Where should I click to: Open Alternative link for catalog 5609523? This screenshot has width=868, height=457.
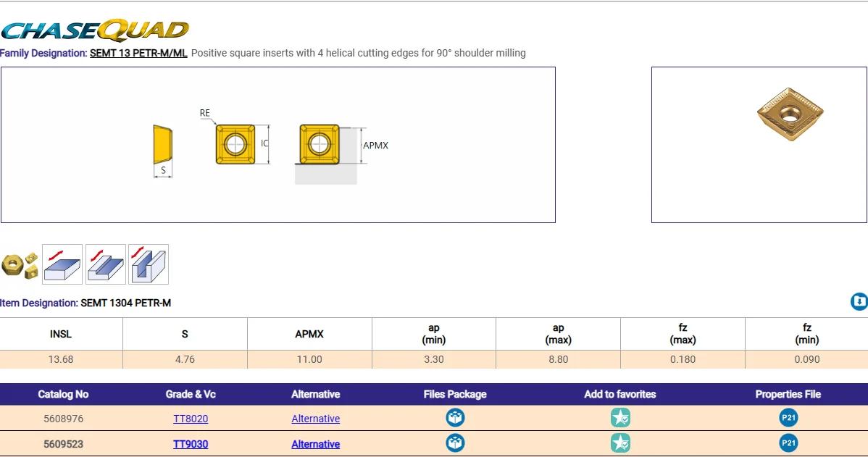point(315,444)
